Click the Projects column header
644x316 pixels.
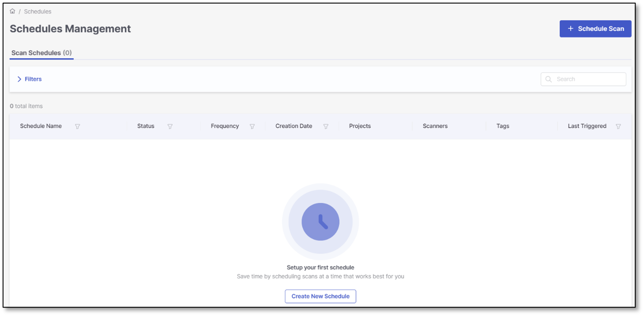(360, 126)
